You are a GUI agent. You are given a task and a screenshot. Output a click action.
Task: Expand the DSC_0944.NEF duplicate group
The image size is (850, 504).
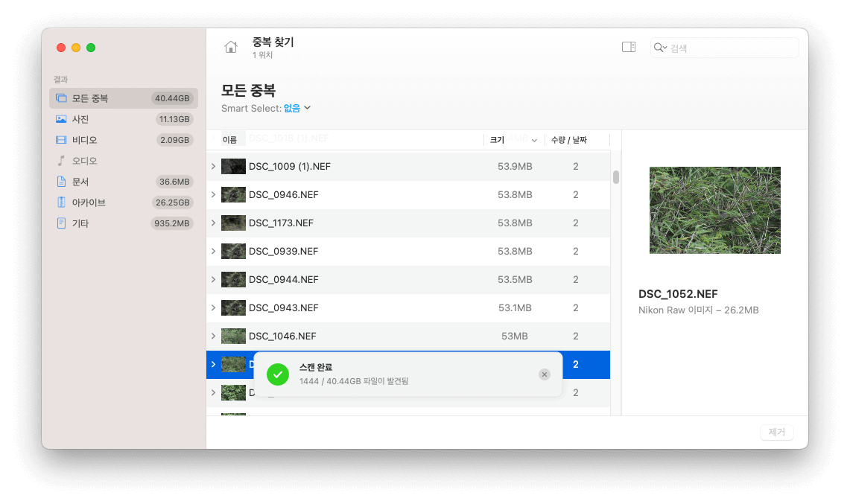click(x=214, y=279)
